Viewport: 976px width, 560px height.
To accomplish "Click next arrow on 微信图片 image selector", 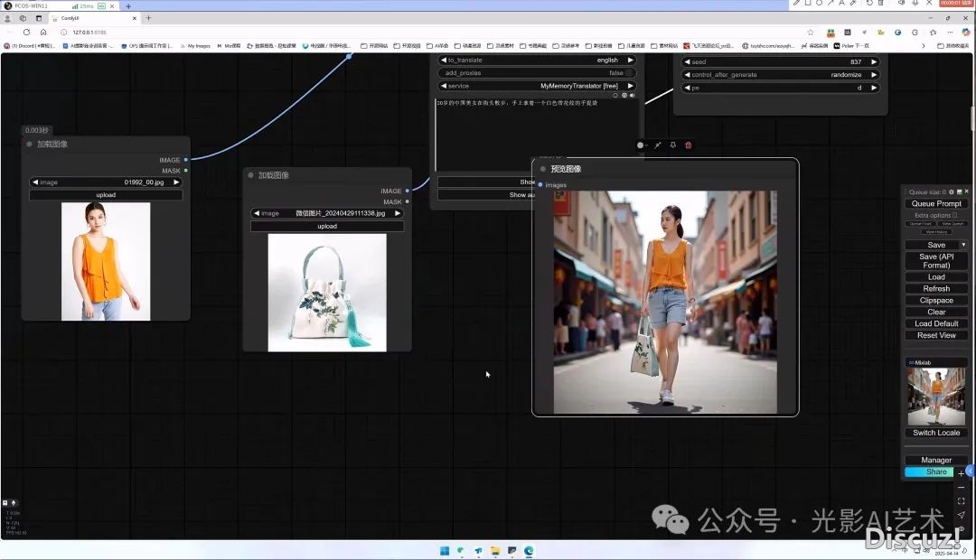I will [x=398, y=213].
